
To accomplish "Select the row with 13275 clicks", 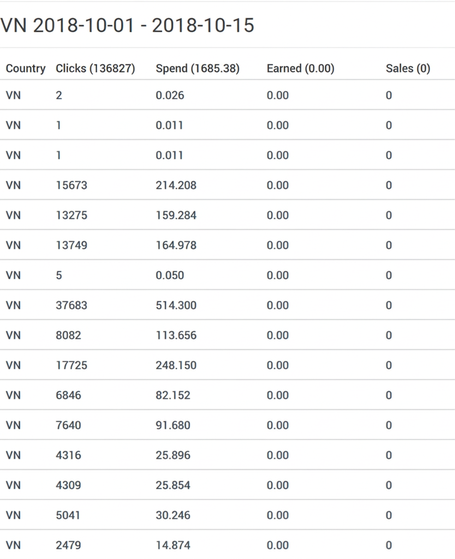I will [228, 215].
